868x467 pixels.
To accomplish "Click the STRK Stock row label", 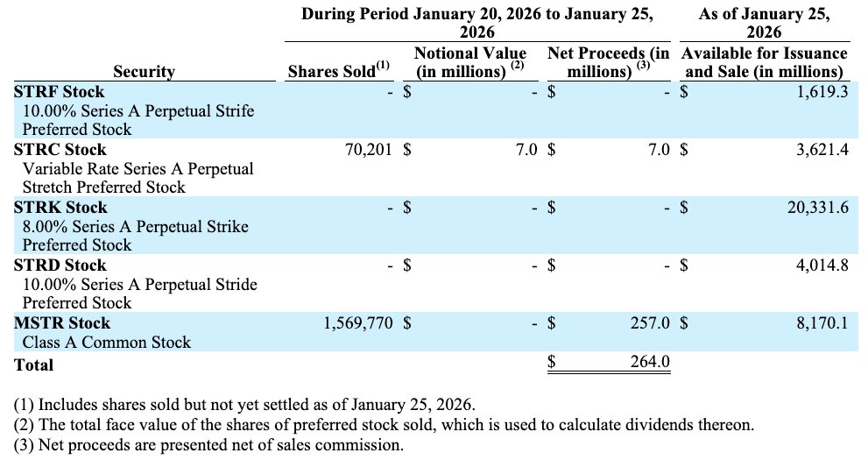I will click(x=60, y=207).
